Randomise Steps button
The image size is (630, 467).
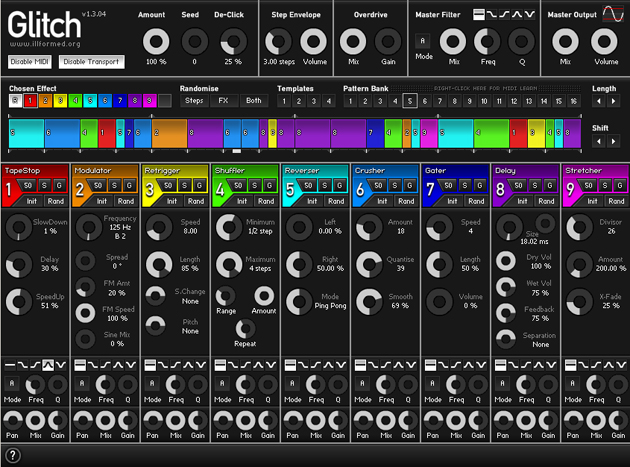pos(194,100)
